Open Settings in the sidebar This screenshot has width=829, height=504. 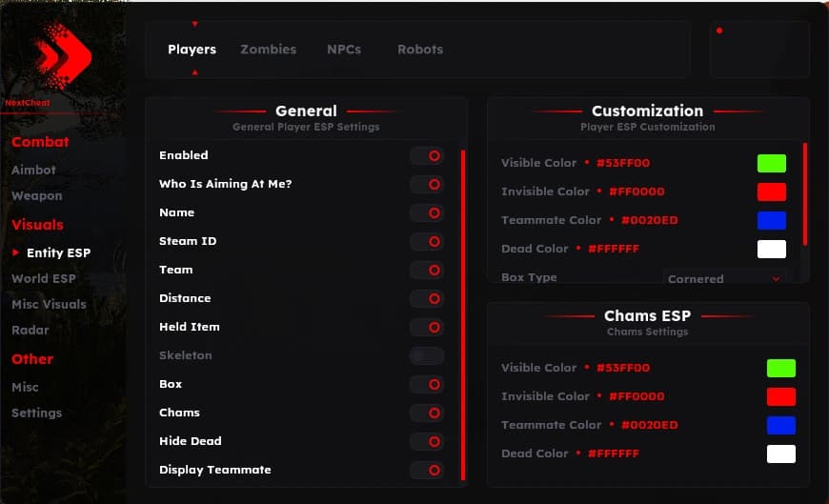[36, 413]
